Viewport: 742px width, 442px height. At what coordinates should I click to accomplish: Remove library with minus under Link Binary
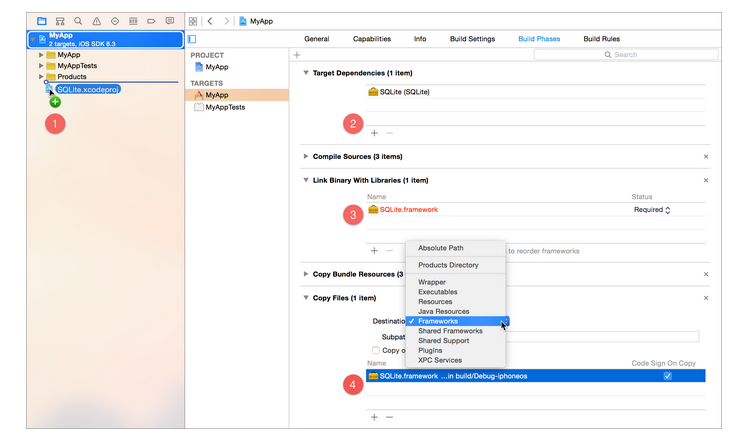click(389, 250)
